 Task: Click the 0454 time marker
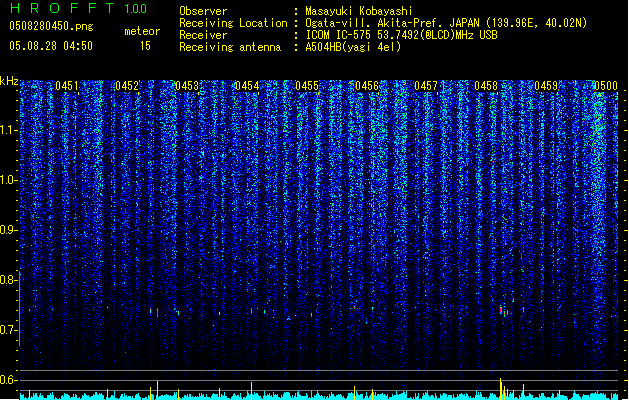coord(247,86)
